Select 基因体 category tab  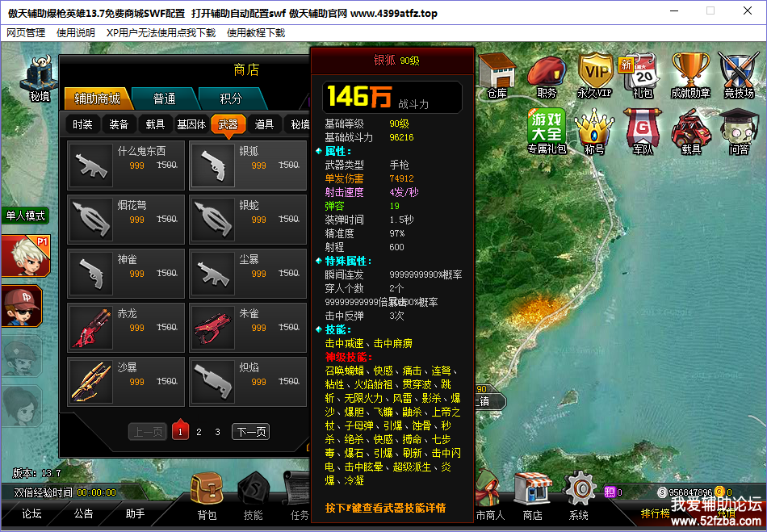pyautogui.click(x=191, y=124)
